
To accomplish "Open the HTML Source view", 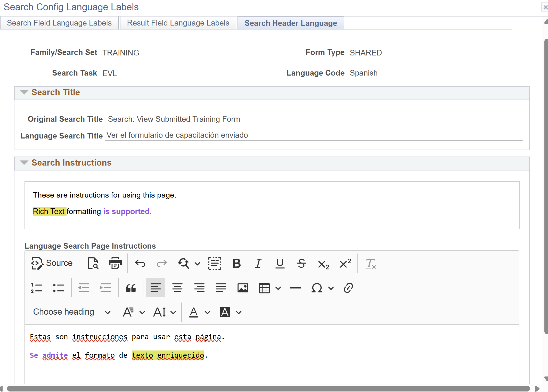I will (52, 263).
